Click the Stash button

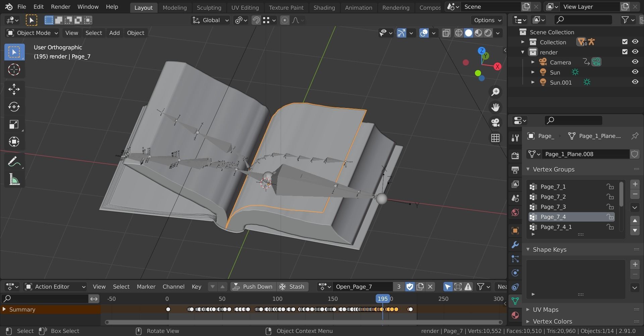pos(292,287)
